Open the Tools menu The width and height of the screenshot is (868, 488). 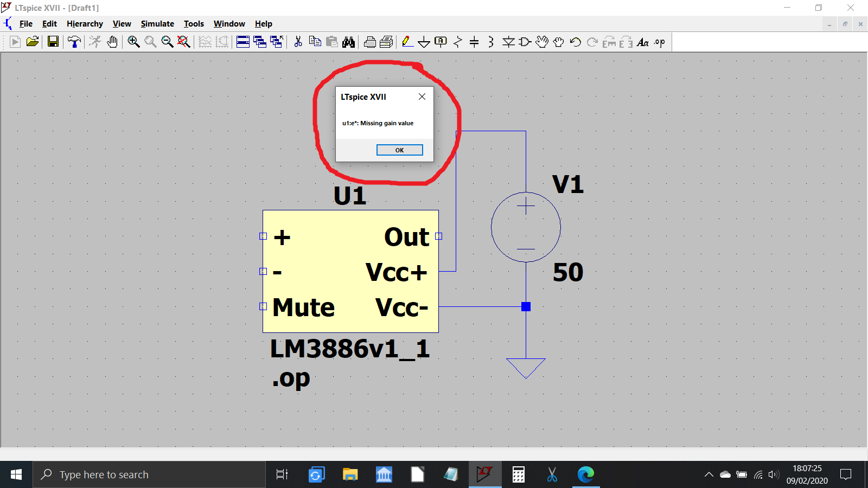pos(194,24)
